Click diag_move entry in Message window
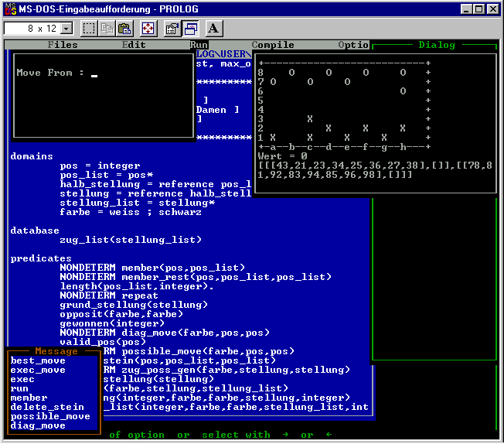This screenshot has height=444, width=504. coord(38,425)
